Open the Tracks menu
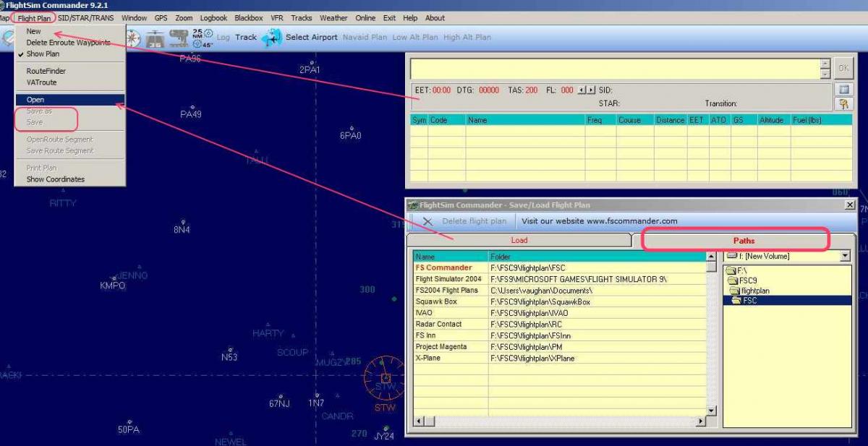868x446 pixels. pos(302,18)
